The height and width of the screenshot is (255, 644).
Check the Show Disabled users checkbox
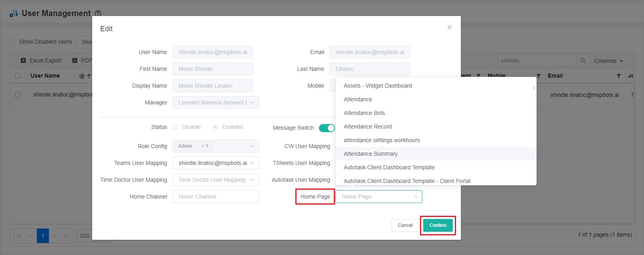(12, 42)
